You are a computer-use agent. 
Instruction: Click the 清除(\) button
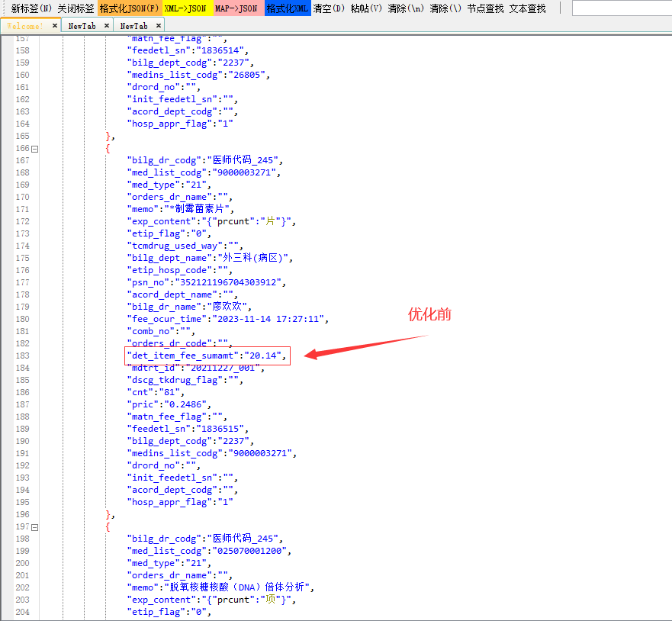pos(445,8)
